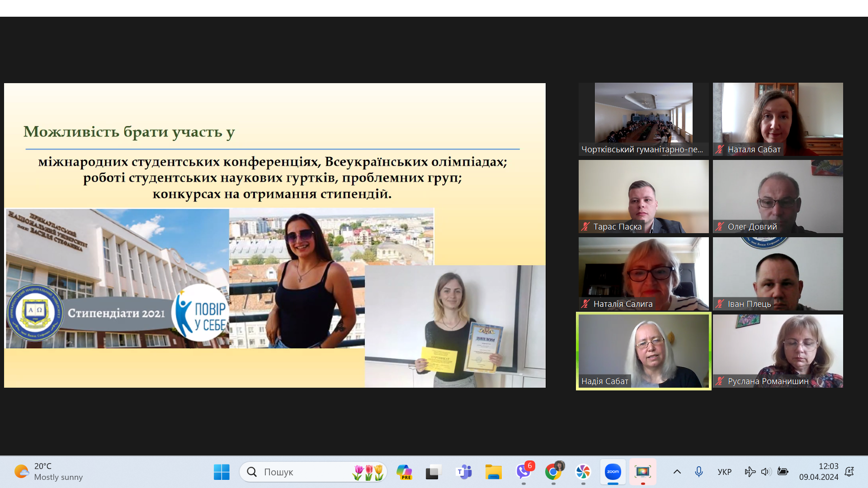
Task: Select Тарас Паска participant video tile
Action: pos(643,197)
